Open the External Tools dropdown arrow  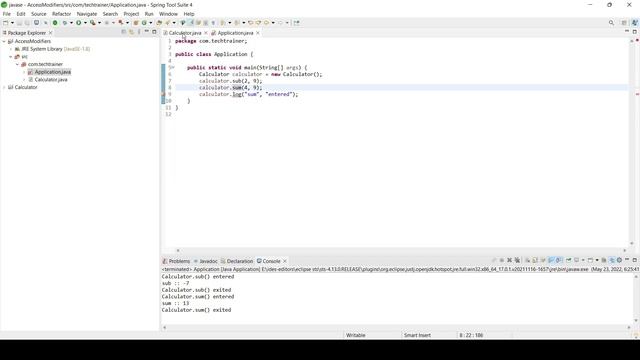99,22
